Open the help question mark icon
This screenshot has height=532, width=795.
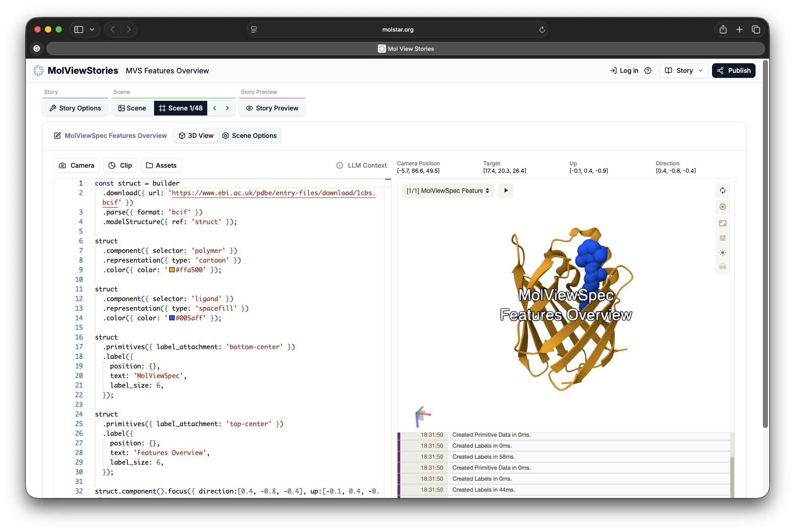pyautogui.click(x=648, y=71)
